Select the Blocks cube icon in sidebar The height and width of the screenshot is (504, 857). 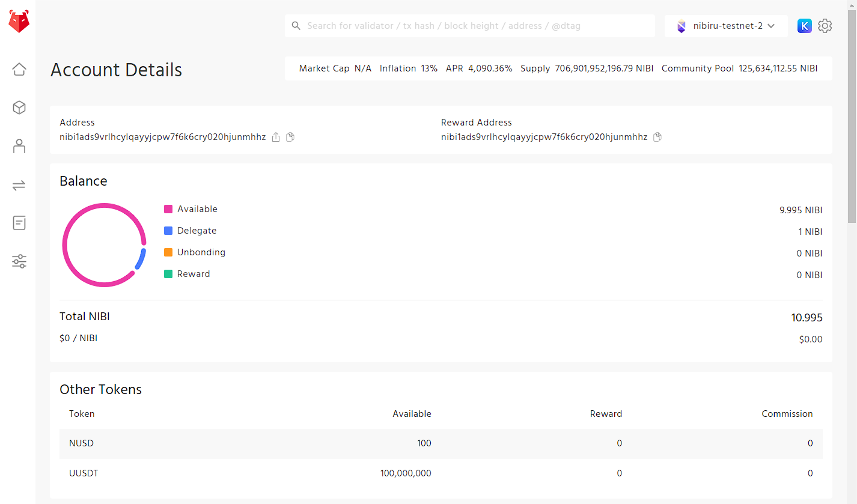click(x=19, y=108)
